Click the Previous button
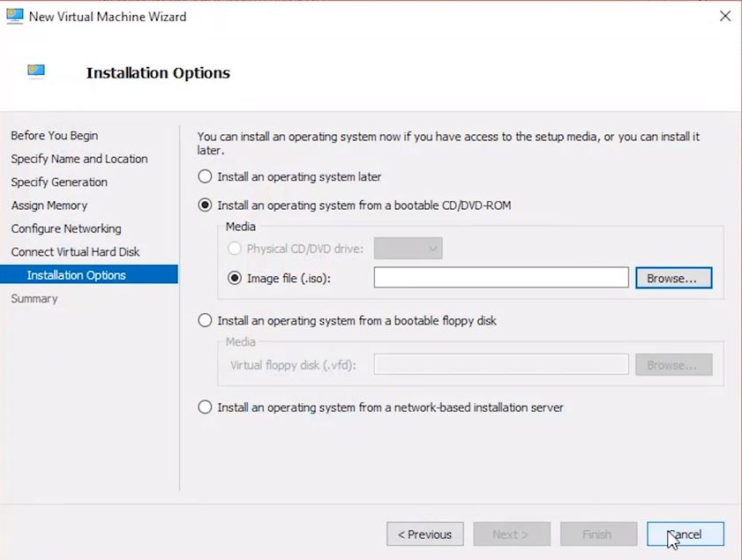This screenshot has width=742, height=560. tap(424, 534)
